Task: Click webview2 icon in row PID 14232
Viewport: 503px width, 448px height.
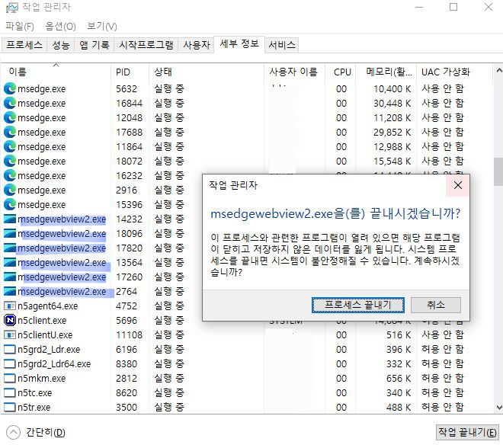Action: [x=10, y=219]
